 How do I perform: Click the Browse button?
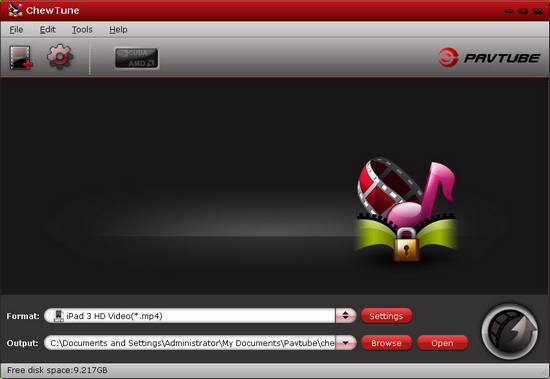[386, 343]
